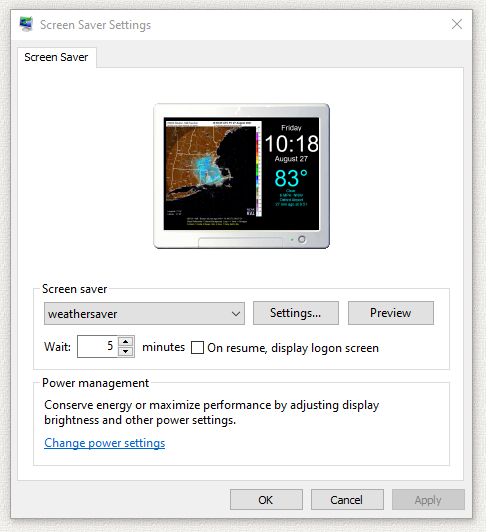
Task: Click the 'On resume, display logon screen' label
Action: (293, 348)
